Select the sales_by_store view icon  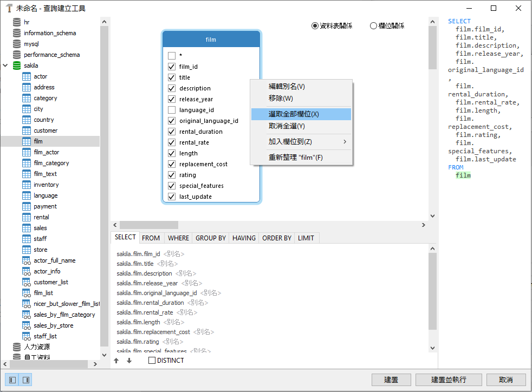27,325
